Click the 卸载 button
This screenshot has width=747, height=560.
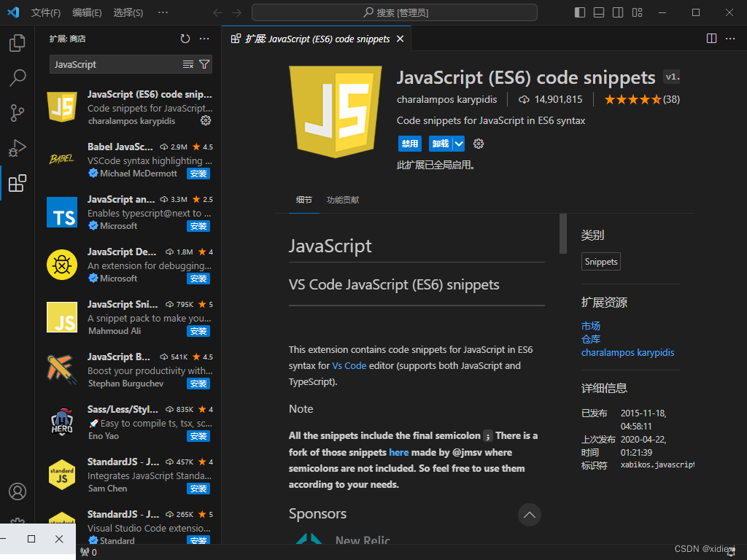point(441,144)
